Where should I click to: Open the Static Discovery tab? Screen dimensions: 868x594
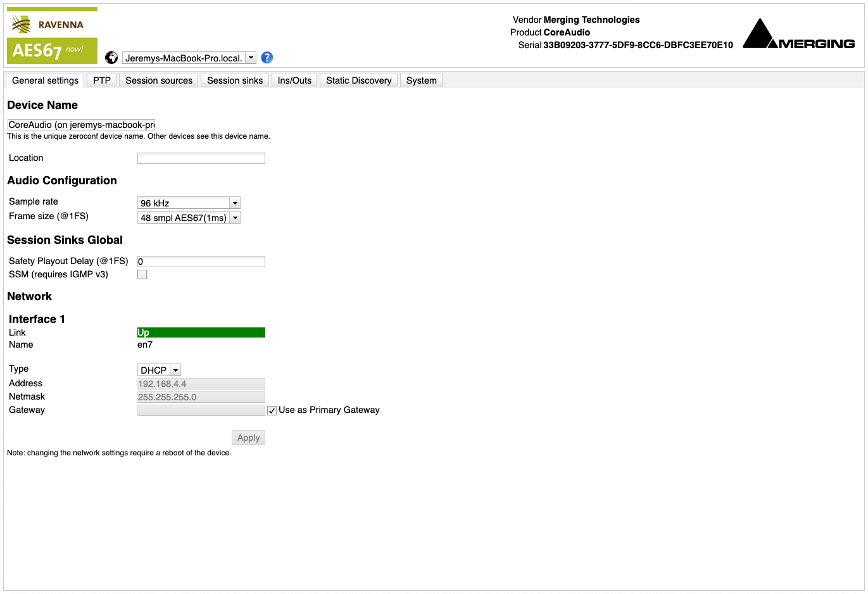pyautogui.click(x=359, y=80)
